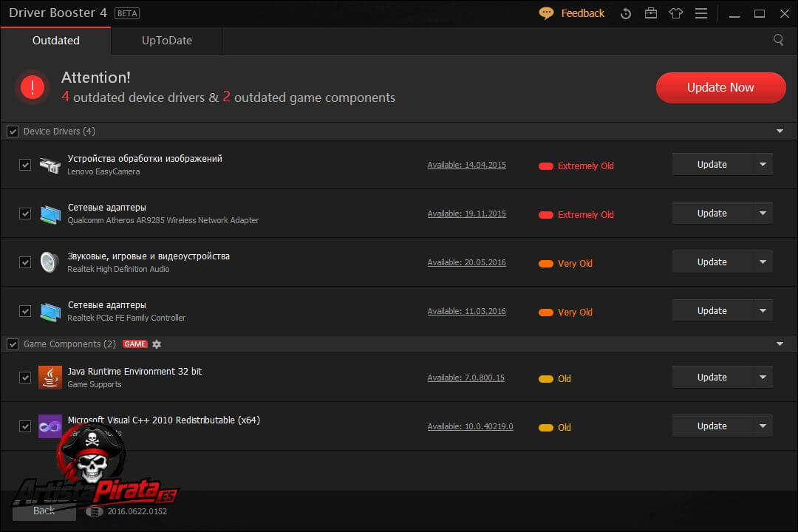Open the Available: 14.04.2015 link

tap(467, 165)
